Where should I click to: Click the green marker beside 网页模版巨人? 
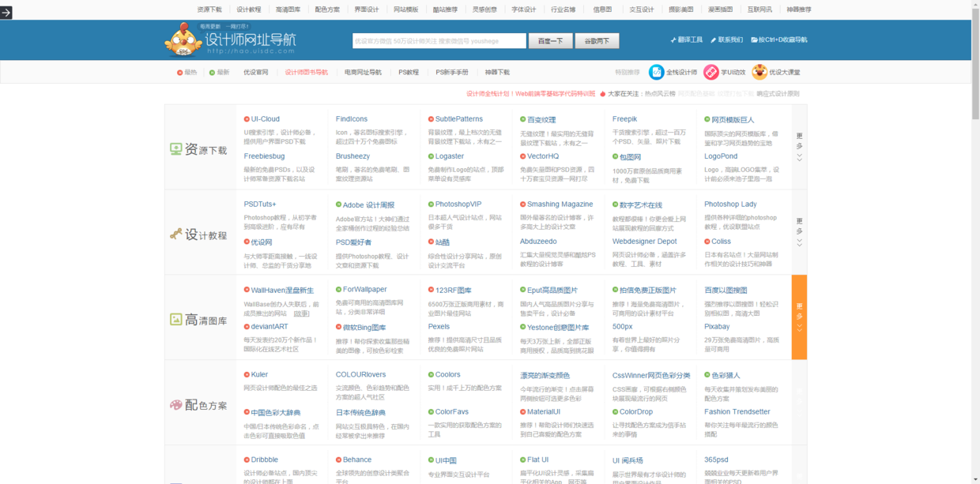click(x=707, y=119)
